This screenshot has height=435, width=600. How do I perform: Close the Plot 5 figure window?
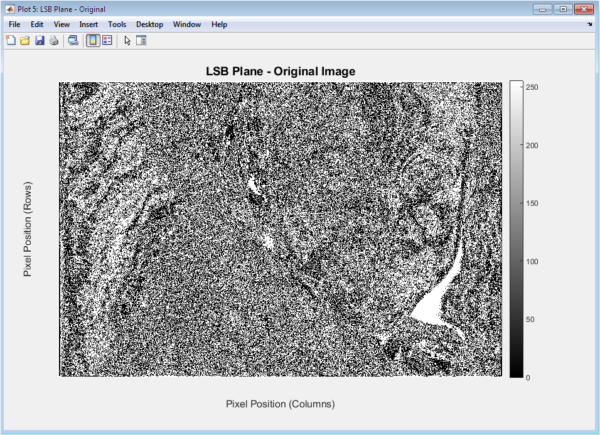(x=584, y=9)
